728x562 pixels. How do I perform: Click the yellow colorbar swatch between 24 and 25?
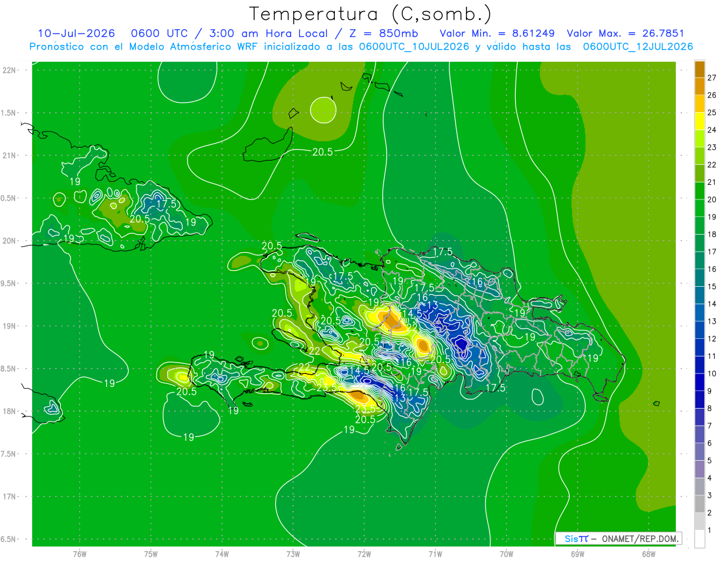tap(699, 121)
